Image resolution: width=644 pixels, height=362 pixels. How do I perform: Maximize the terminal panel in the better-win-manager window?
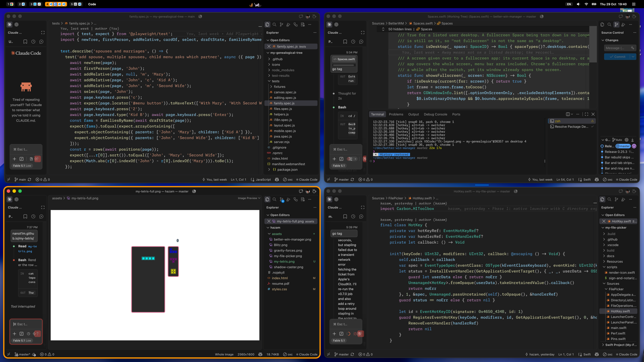(586, 114)
